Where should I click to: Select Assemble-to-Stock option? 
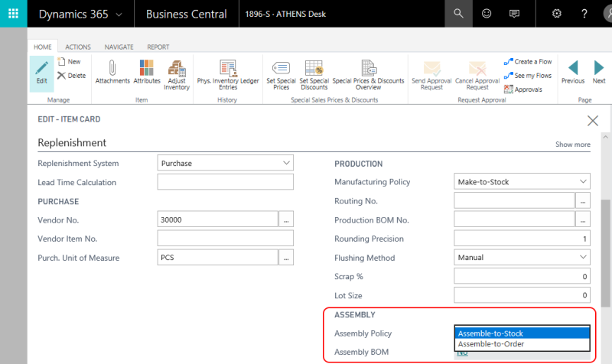coord(522,333)
